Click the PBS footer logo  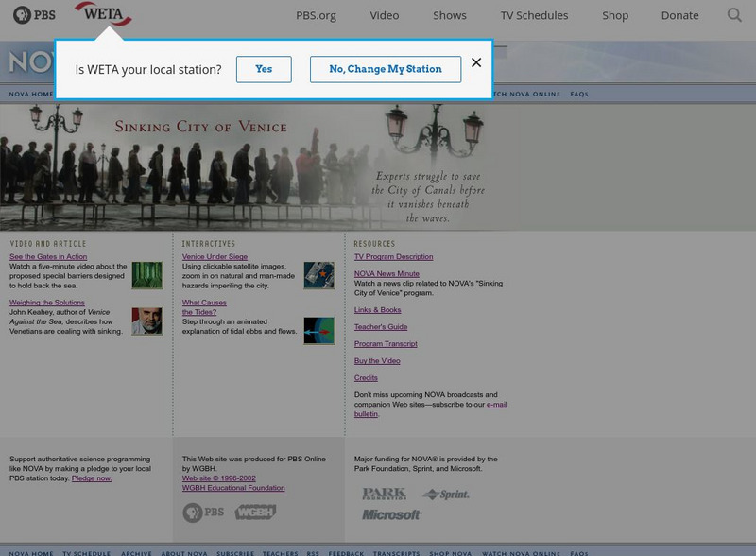(x=203, y=513)
